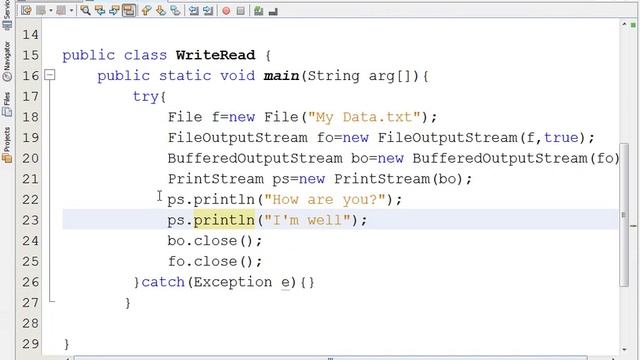Click line number 14 in gutter
This screenshot has height=360, width=640.
click(x=30, y=35)
